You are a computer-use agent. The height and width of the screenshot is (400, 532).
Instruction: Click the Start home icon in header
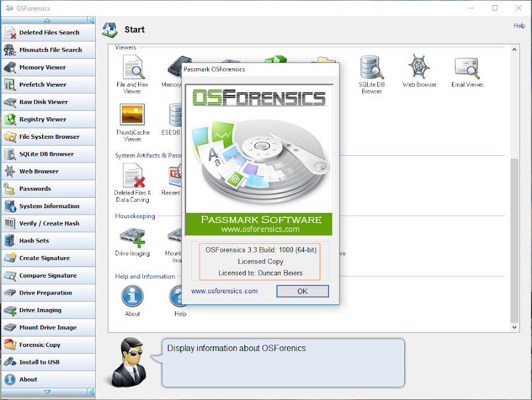click(x=110, y=30)
